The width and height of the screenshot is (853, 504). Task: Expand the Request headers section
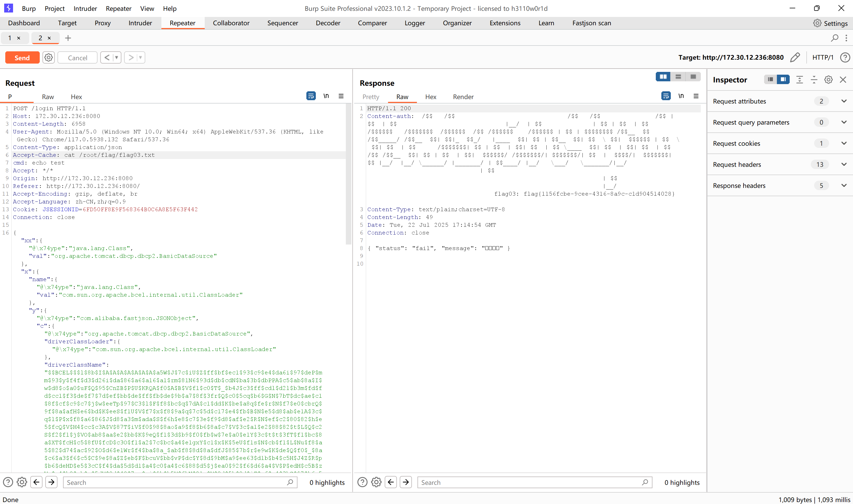(844, 164)
